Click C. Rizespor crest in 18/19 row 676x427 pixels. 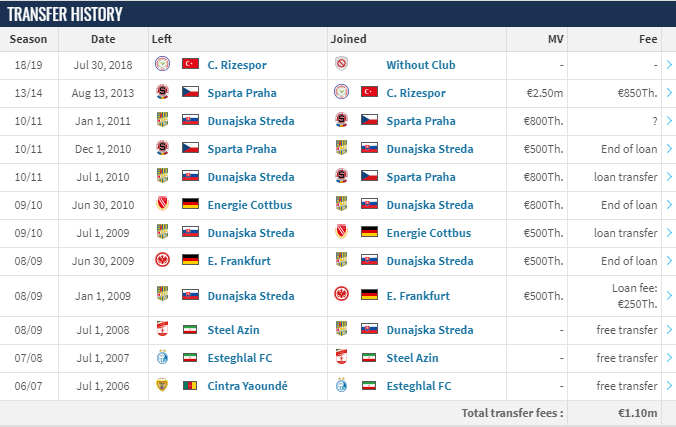tap(162, 64)
